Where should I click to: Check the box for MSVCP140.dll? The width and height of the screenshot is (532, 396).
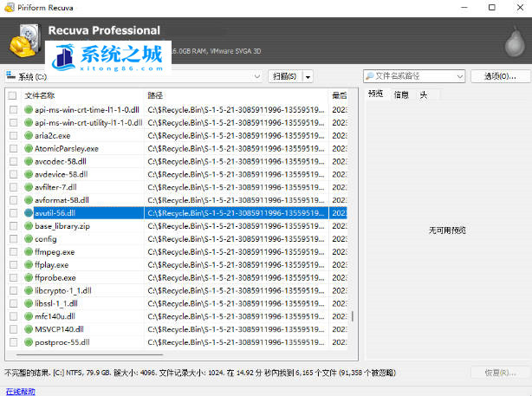pos(13,328)
